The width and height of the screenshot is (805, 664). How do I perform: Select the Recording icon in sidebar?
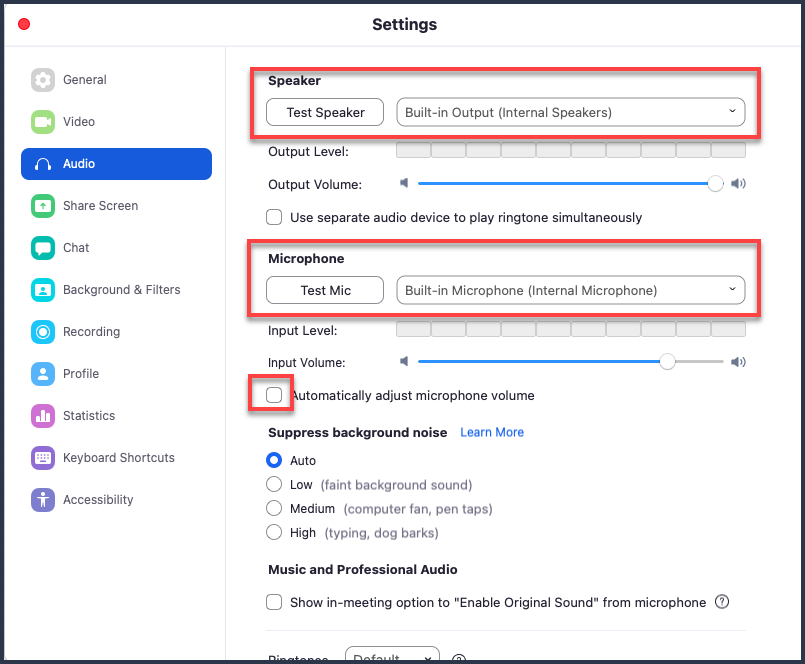coord(43,331)
